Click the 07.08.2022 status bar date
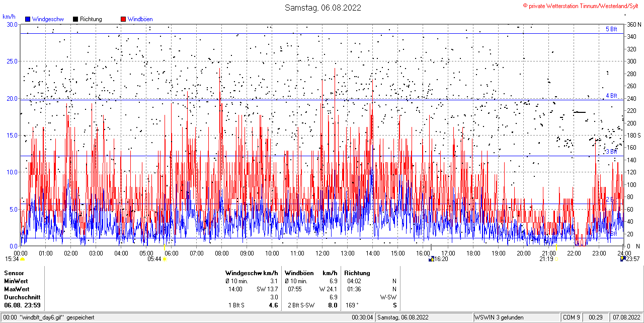644x323 pixels. (x=626, y=317)
